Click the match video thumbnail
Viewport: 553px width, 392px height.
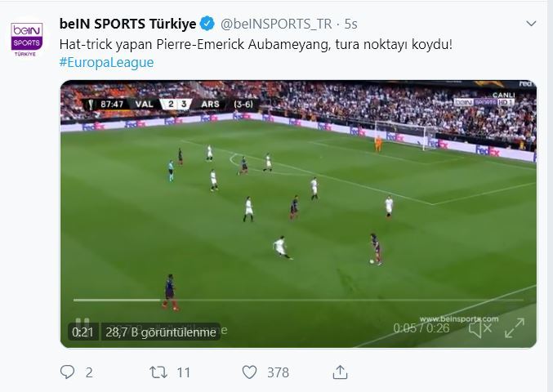point(298,214)
